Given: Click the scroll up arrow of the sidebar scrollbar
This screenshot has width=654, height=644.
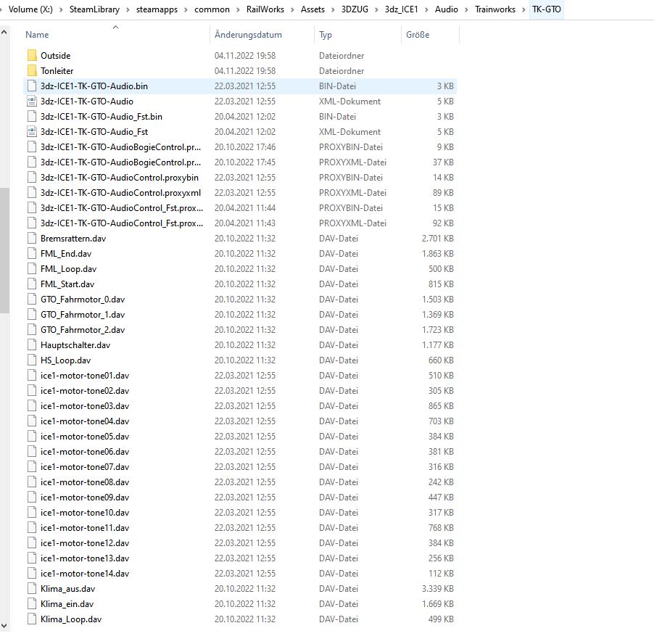Looking at the screenshot, I should tap(4, 32).
